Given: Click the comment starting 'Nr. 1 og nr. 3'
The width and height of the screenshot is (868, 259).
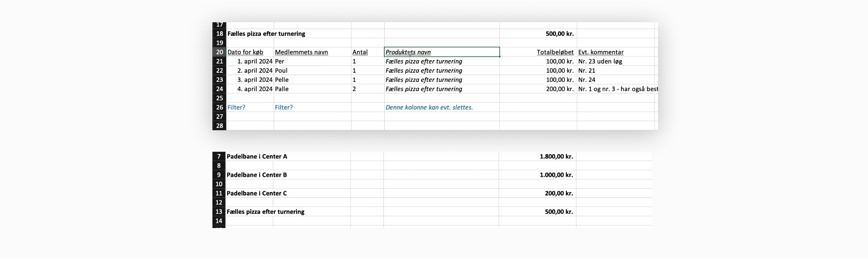Looking at the screenshot, I should (618, 89).
